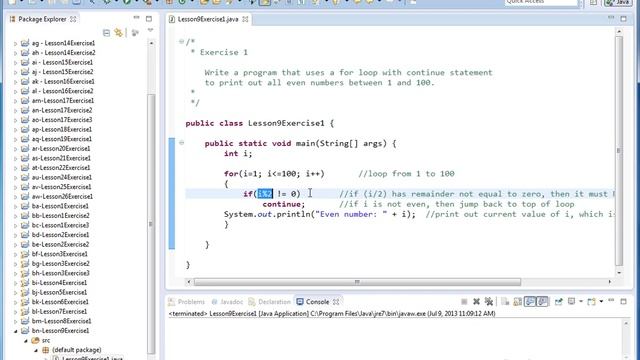This screenshot has width=640, height=360.
Task: Click the 'int i;' declaration line
Action: coord(238,153)
